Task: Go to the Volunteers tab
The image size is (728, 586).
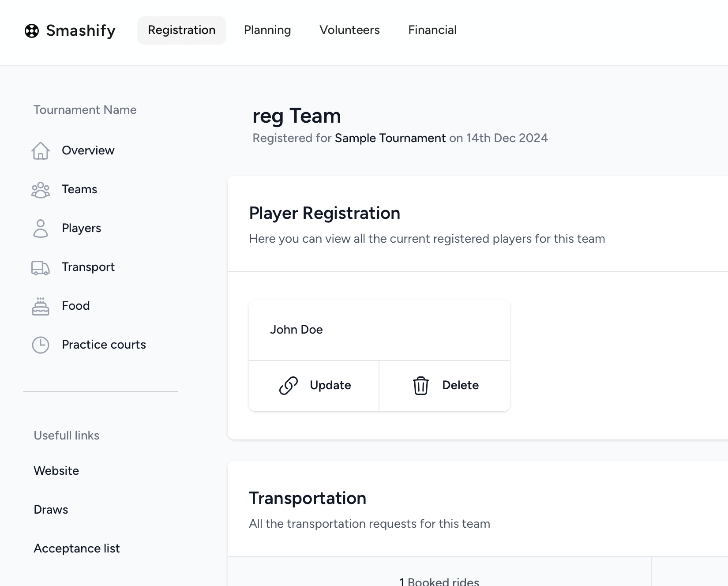Action: (349, 30)
